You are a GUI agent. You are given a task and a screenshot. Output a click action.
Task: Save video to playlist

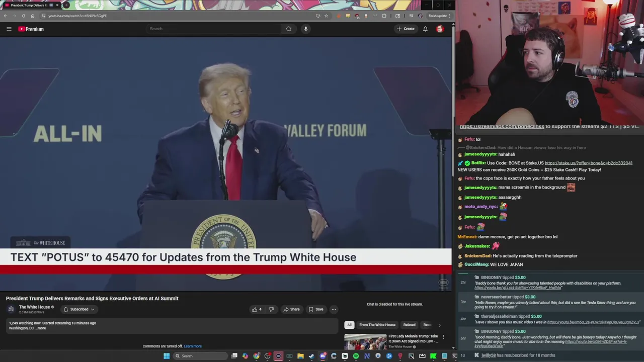(x=316, y=309)
